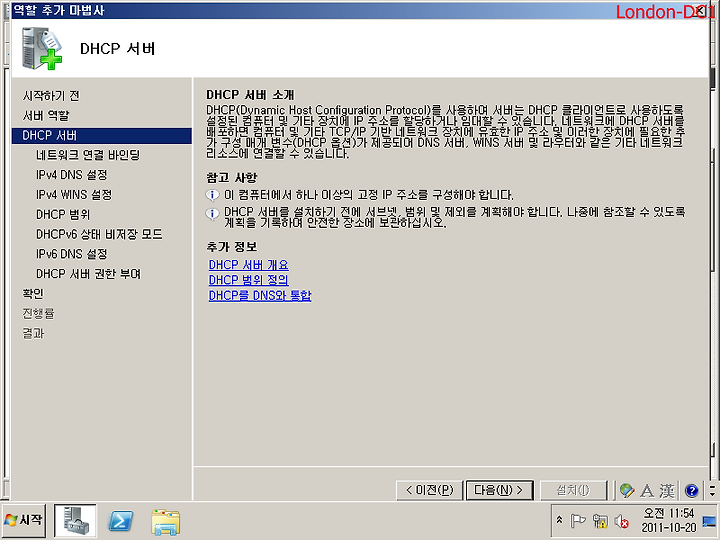The width and height of the screenshot is (720, 540).
Task: Click the info icon beside 고정 IP 주소 note
Action: pyautogui.click(x=212, y=195)
